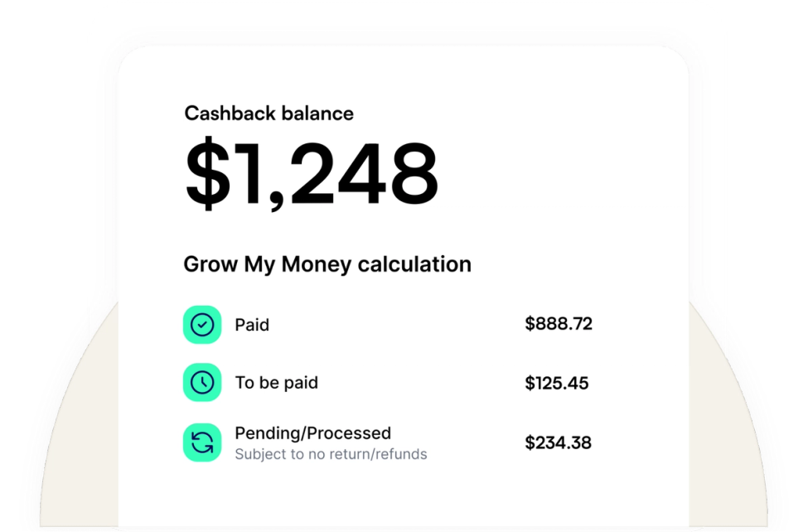Click the To be paid label

tap(277, 382)
